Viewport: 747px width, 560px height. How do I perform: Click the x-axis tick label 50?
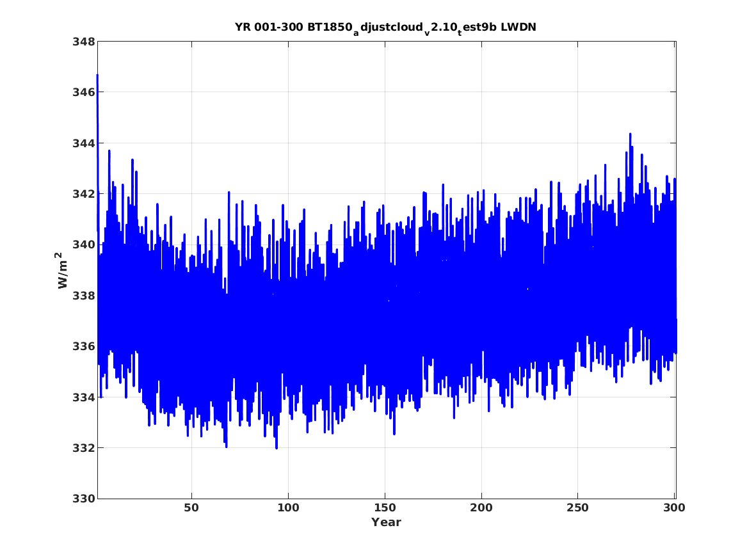(191, 508)
